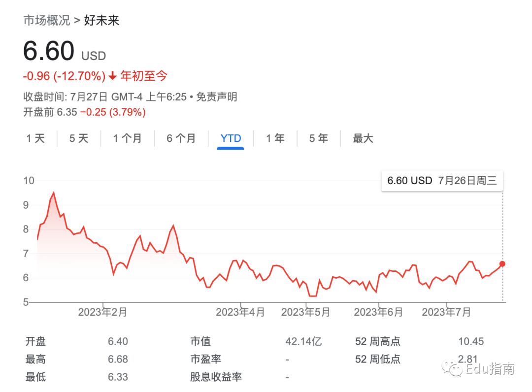532x392 pixels.
Task: Click the 2023年6月 axis label
Action: point(379,312)
